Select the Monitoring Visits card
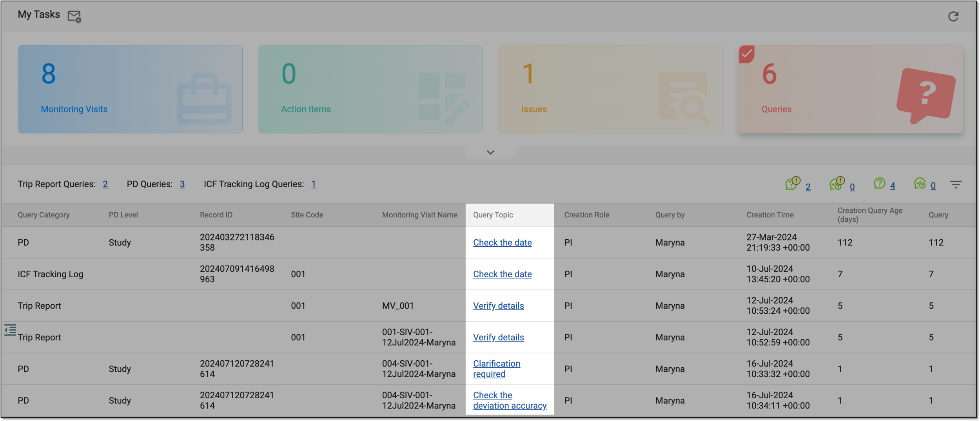The height and width of the screenshot is (421, 980). coord(130,89)
